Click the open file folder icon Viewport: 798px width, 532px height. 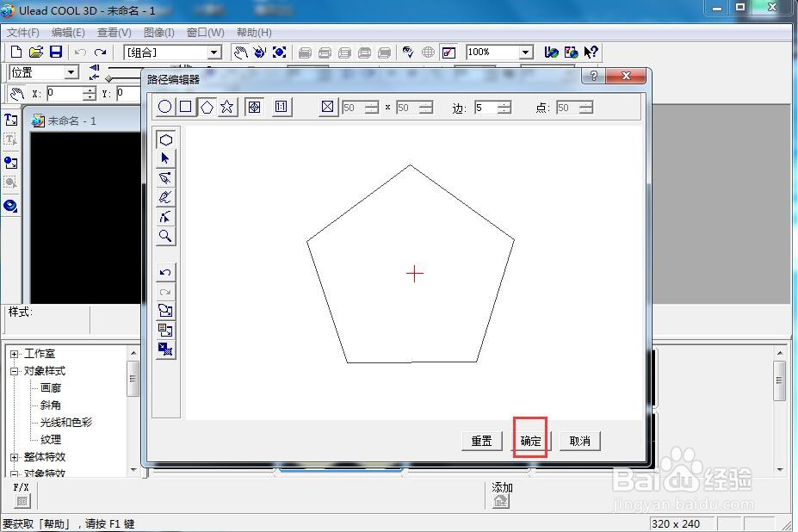(x=36, y=52)
